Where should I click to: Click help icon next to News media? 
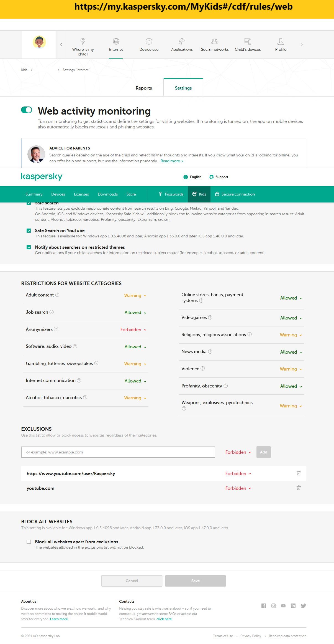coord(210,351)
